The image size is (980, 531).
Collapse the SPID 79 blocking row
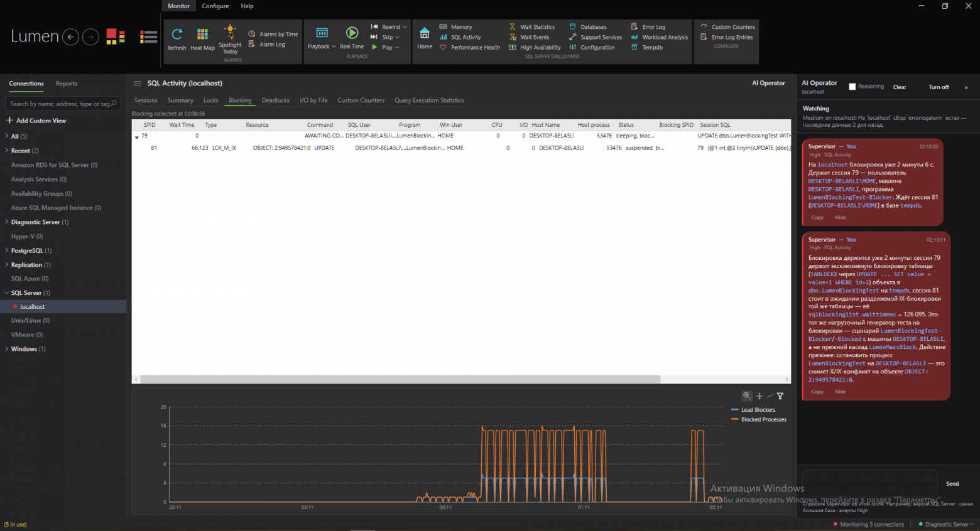coord(137,136)
